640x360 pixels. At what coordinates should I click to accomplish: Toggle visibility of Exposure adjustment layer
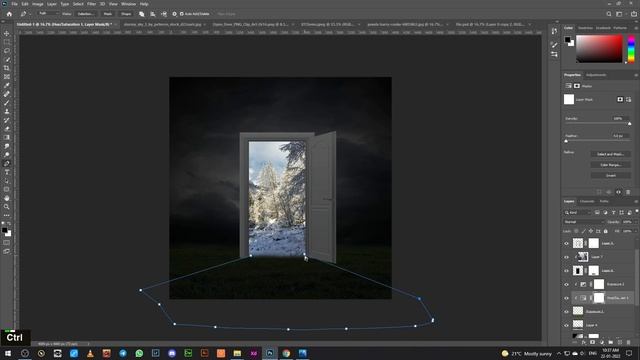[x=567, y=284]
